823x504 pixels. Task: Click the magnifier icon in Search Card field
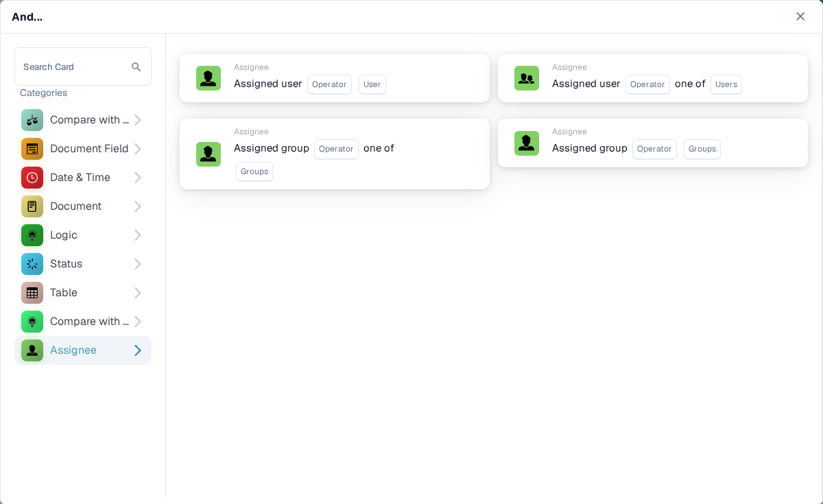(x=136, y=67)
